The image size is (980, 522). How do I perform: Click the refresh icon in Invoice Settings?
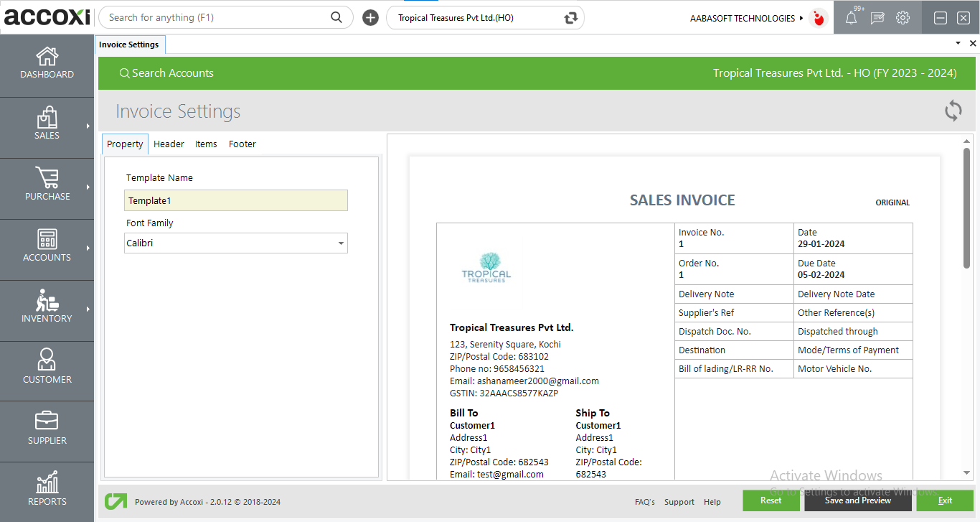953,111
